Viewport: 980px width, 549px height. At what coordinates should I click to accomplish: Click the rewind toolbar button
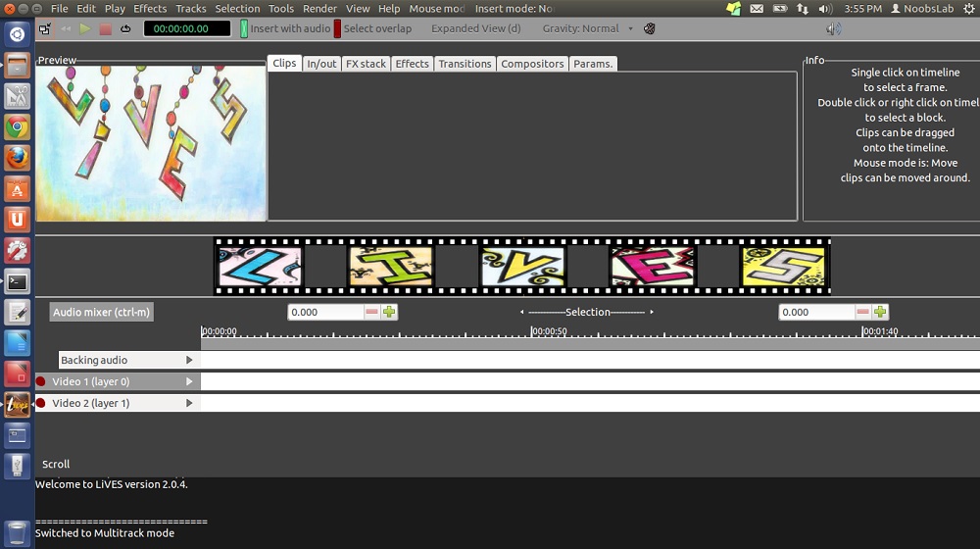point(66,28)
